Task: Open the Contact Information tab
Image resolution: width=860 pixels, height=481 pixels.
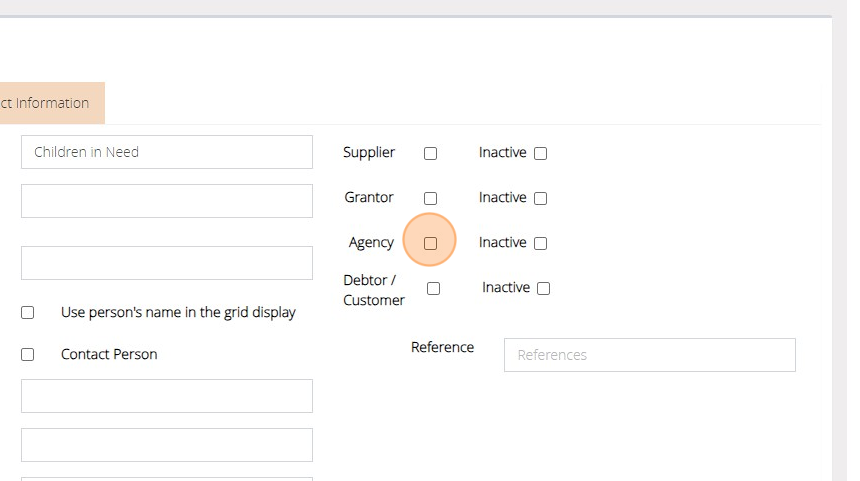Action: coord(46,103)
